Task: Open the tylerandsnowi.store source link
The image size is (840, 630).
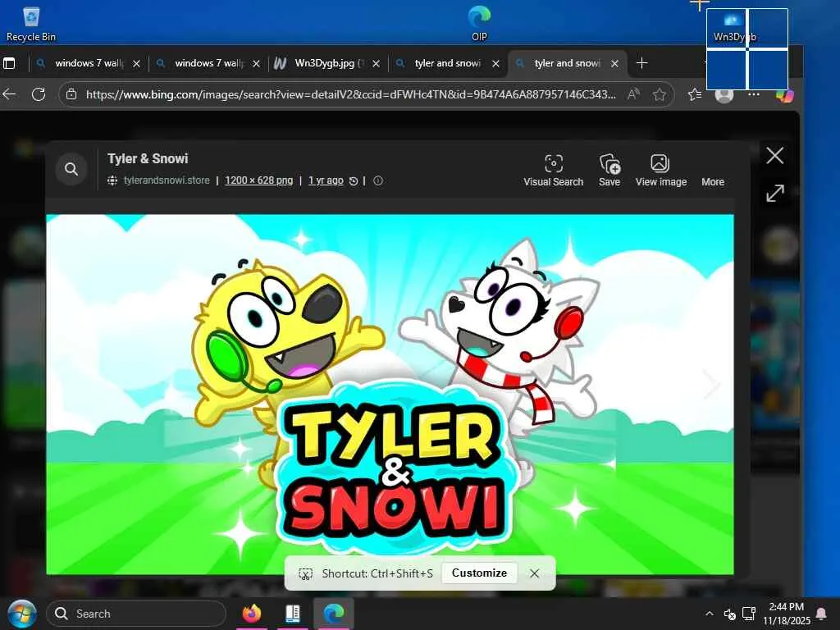Action: coord(167,180)
